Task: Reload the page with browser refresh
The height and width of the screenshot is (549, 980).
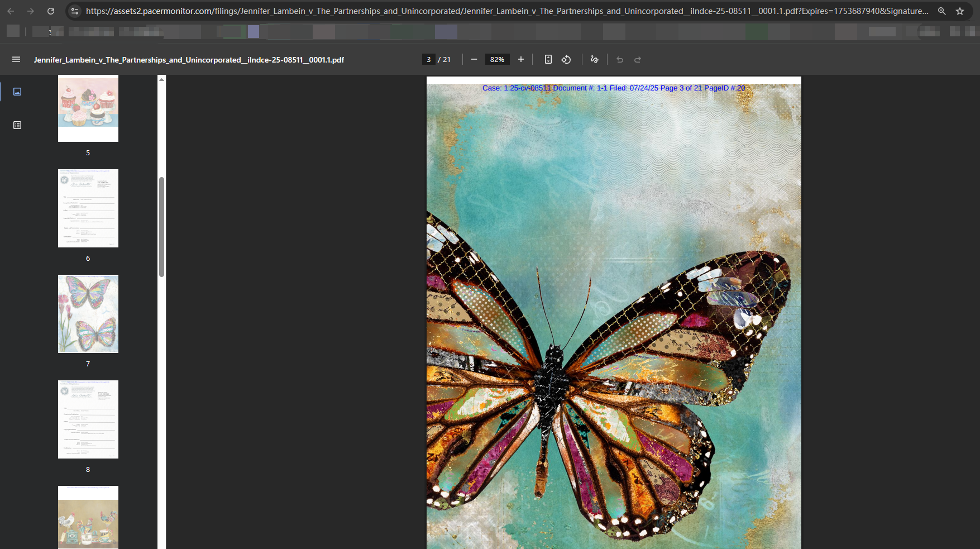Action: coord(51,11)
